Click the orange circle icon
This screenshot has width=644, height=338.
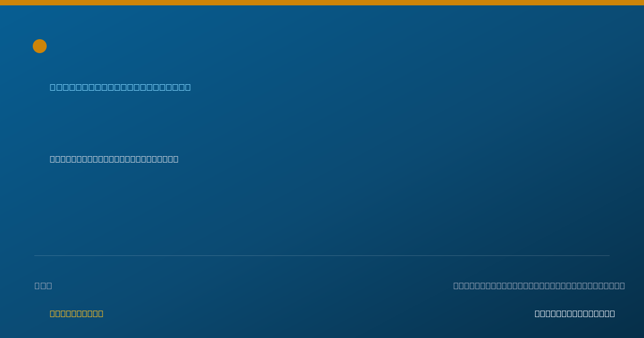tap(40, 46)
